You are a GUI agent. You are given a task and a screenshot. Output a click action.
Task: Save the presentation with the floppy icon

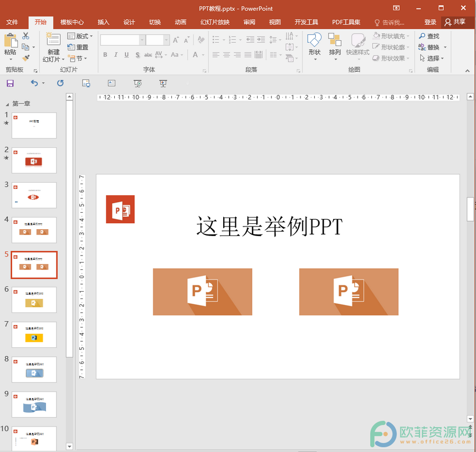point(10,83)
